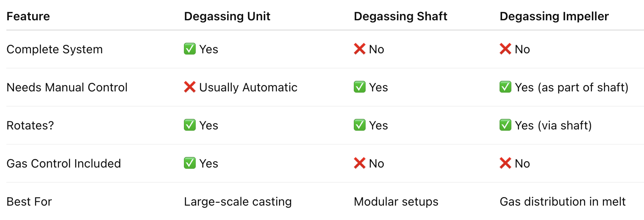
Task: Click the red X in Gas Control Included, Degassing Shaft
Action: [x=360, y=163]
